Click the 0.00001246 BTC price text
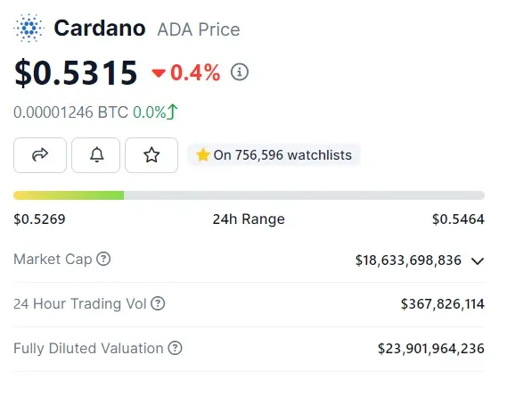 (x=71, y=112)
